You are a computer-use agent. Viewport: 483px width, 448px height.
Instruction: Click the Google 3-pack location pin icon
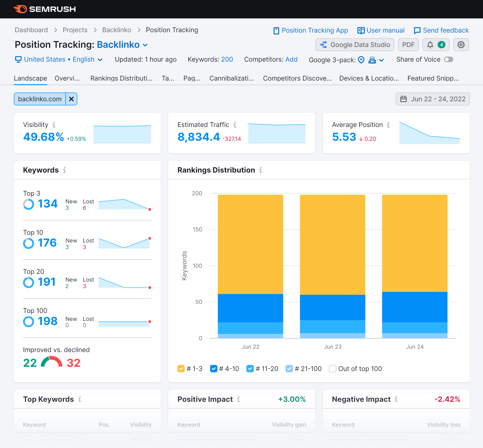pyautogui.click(x=361, y=60)
